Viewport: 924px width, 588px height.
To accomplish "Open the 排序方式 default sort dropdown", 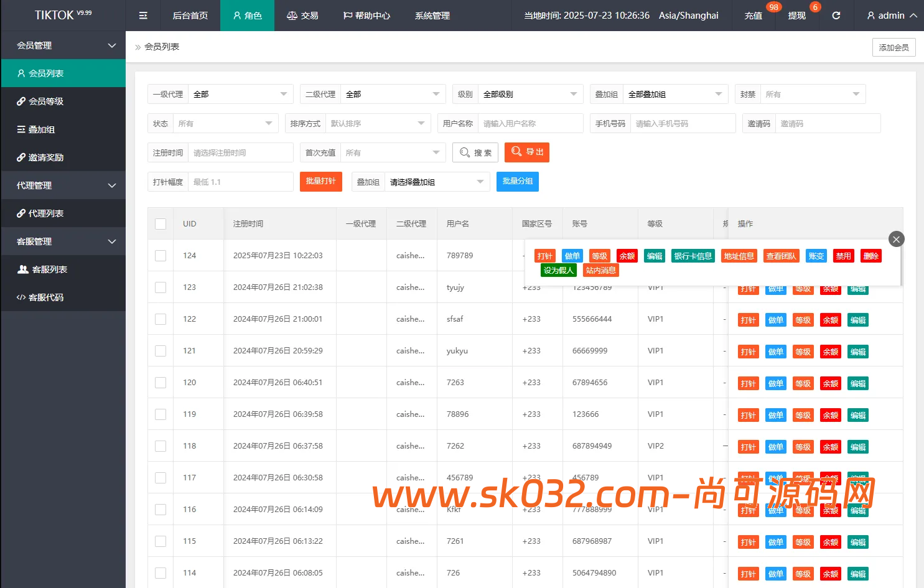I will [x=378, y=123].
